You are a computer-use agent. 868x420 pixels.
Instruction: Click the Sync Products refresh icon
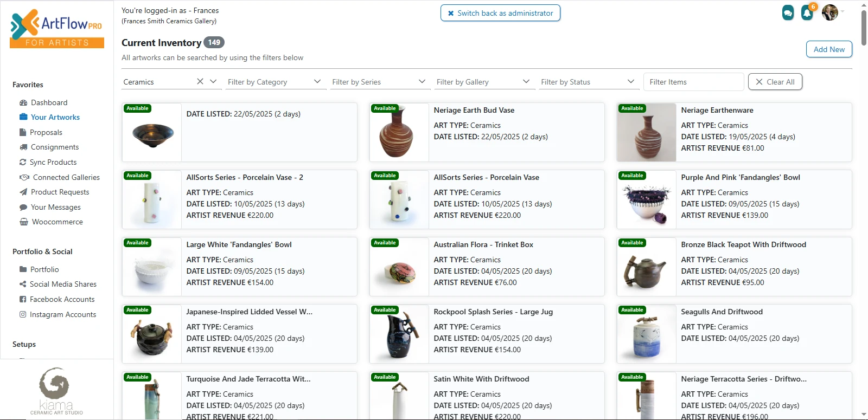pyautogui.click(x=23, y=162)
